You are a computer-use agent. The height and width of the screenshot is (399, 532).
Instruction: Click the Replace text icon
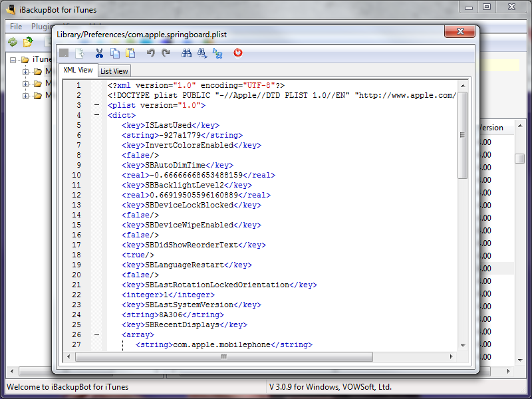pyautogui.click(x=217, y=53)
